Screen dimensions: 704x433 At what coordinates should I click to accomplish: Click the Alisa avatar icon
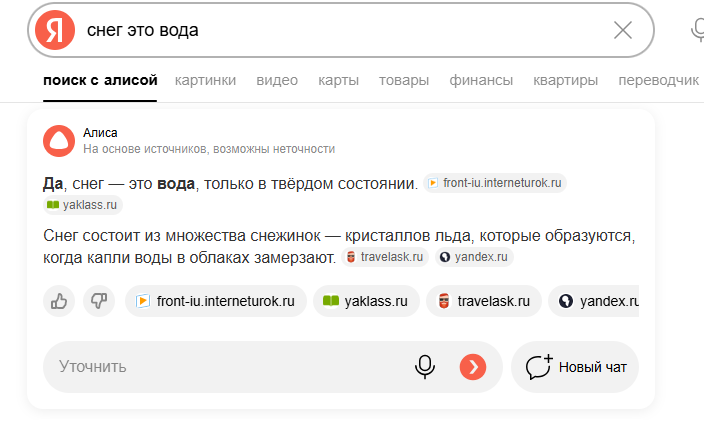pos(59,141)
